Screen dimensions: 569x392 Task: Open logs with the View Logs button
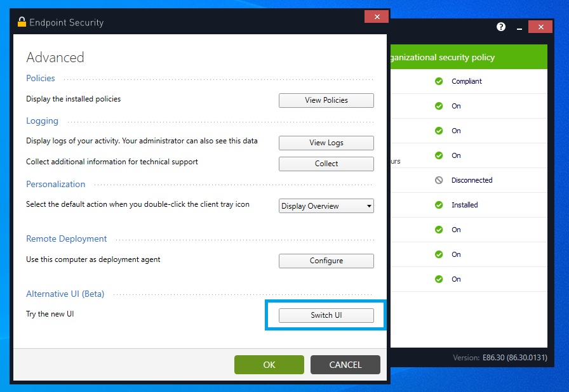coord(326,143)
